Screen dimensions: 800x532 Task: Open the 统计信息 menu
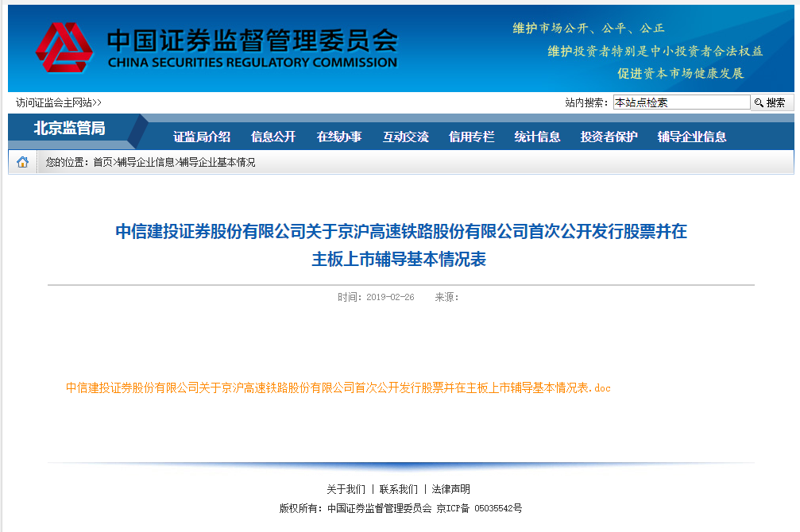537,137
